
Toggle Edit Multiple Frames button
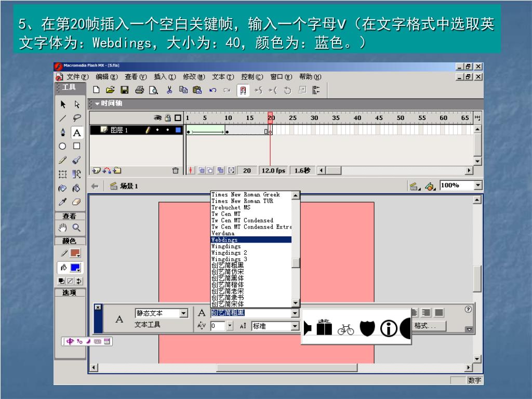pyautogui.click(x=221, y=170)
